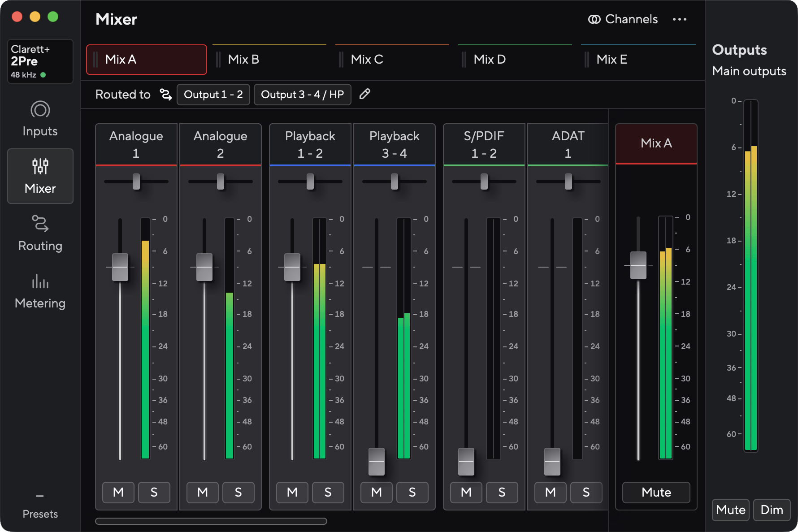Open the three-dot more options menu
Screen dimensions: 798x532
[680, 19]
